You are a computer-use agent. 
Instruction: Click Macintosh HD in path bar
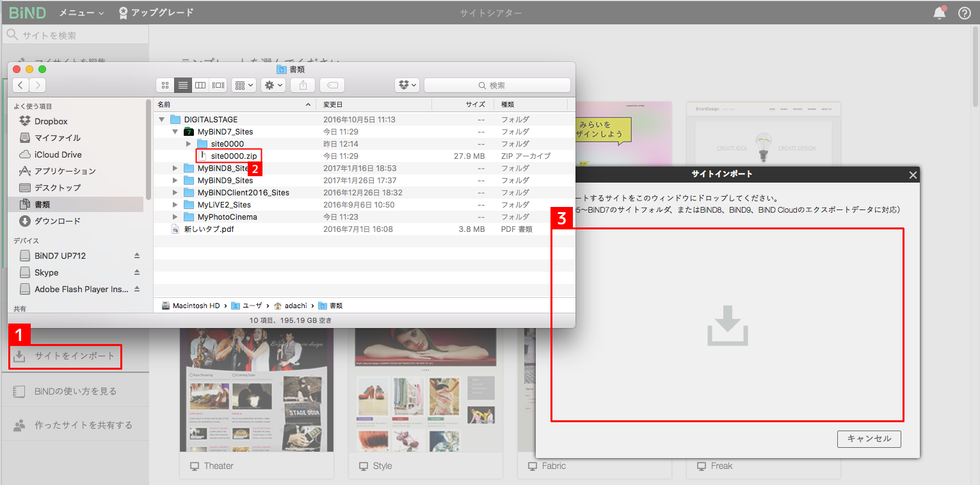coord(190,306)
